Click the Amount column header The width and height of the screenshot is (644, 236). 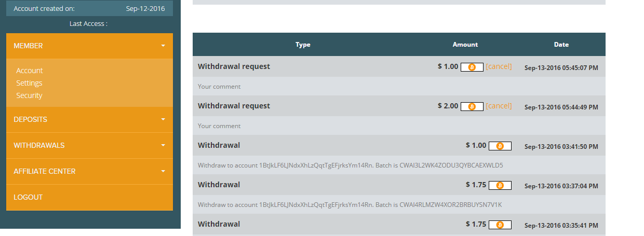point(465,45)
